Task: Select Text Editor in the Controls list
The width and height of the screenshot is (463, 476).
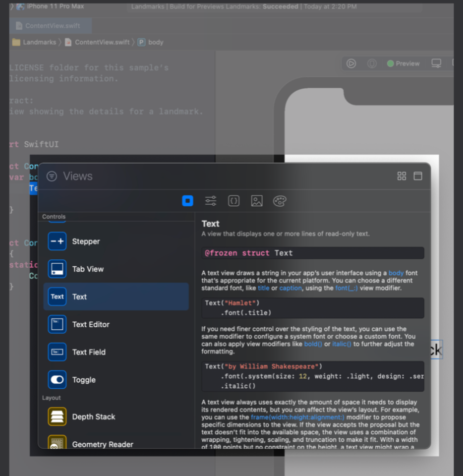Action: pyautogui.click(x=116, y=324)
